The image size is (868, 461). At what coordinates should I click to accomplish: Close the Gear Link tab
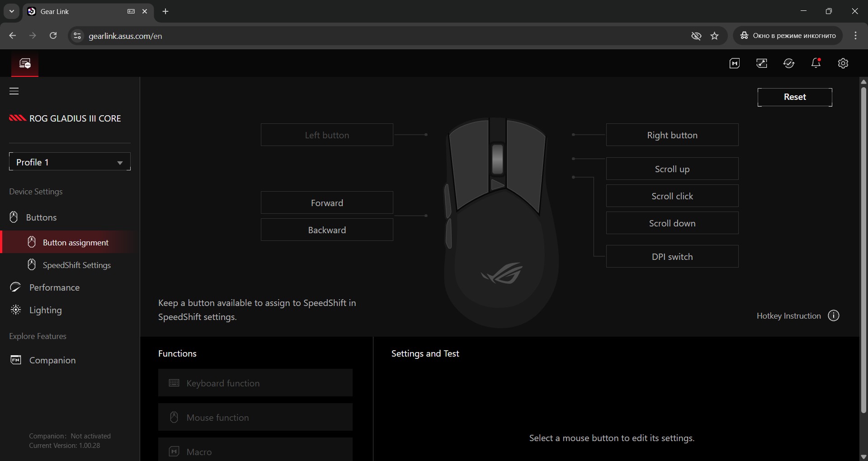click(145, 11)
